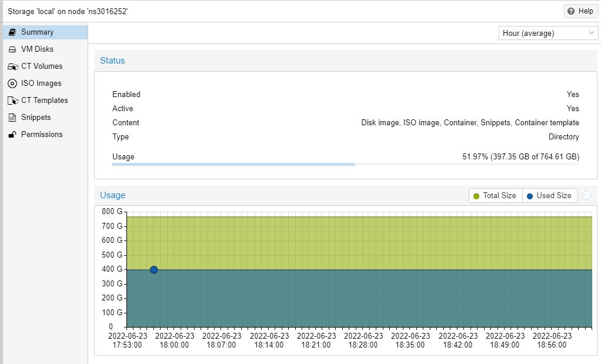Toggle Used Size series in legend
The width and height of the screenshot is (601, 364).
pos(549,196)
